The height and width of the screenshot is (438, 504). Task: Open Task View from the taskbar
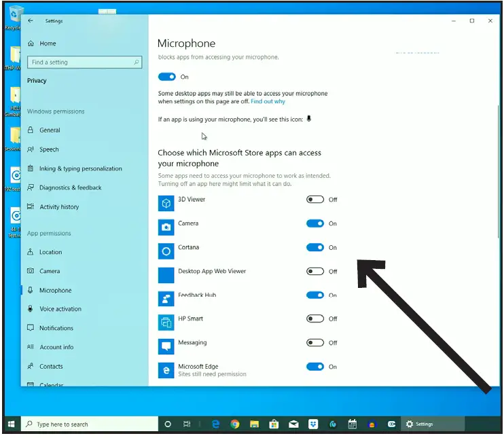(187, 424)
